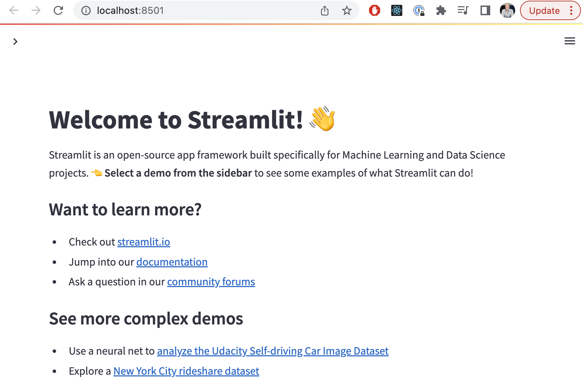Viewport: 583px width, 392px height.
Task: Open Chrome's three-dot menu
Action: point(571,10)
